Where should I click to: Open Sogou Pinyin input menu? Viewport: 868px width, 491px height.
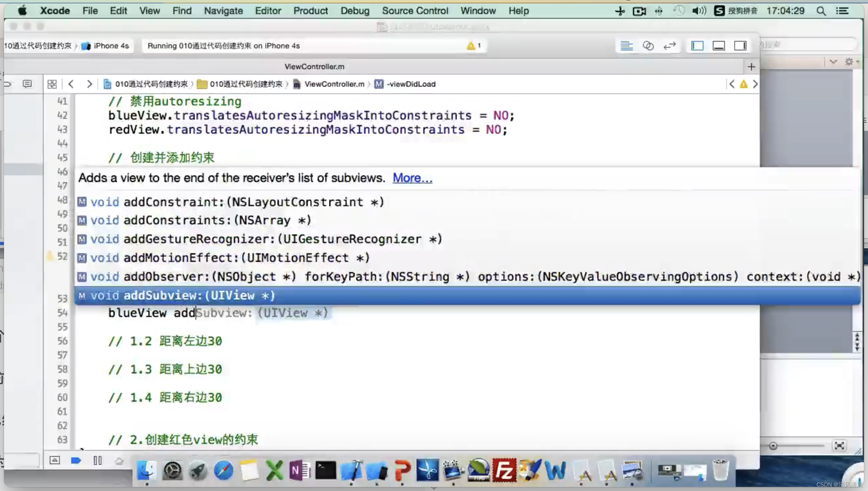point(736,11)
